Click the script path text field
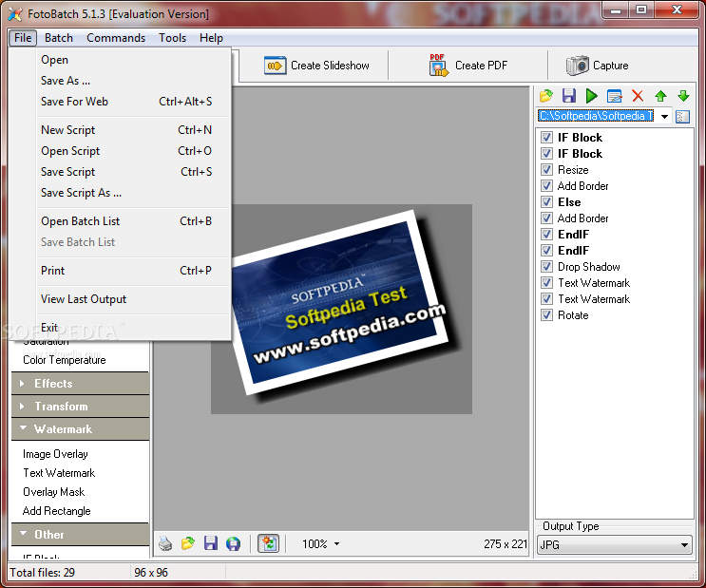 pyautogui.click(x=596, y=116)
